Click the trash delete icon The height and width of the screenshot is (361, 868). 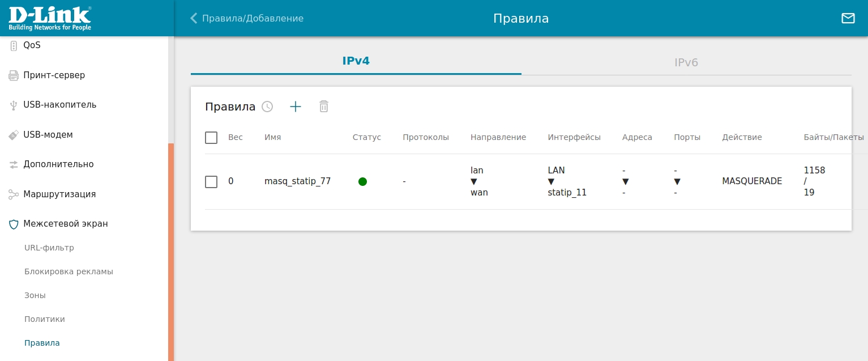pos(324,107)
